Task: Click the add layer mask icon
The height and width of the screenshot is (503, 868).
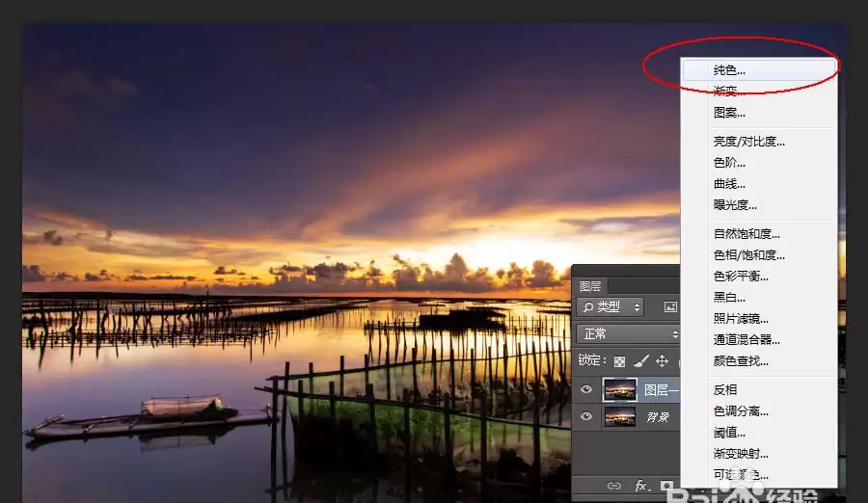Action: [x=667, y=486]
